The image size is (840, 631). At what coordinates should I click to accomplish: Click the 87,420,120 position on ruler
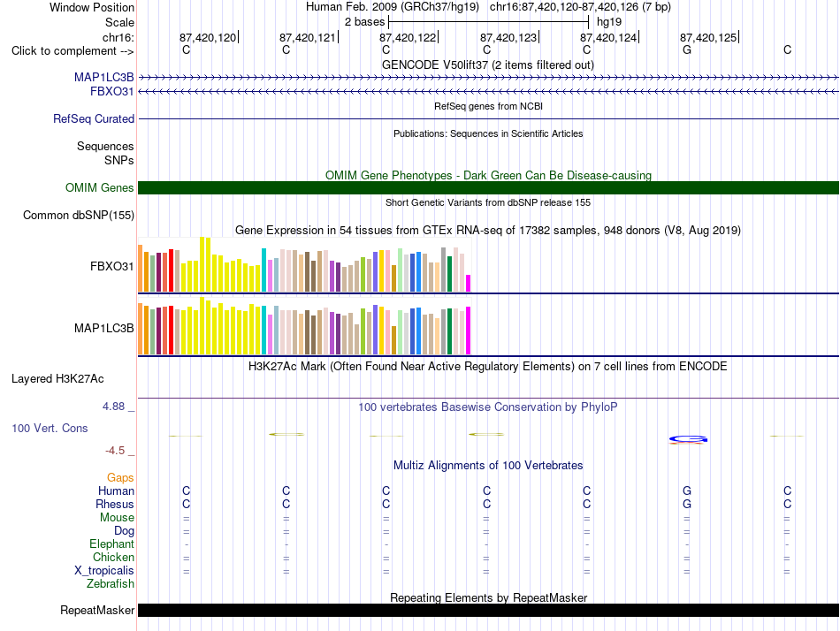(208, 37)
